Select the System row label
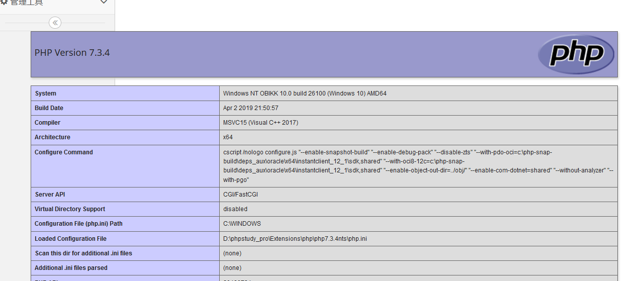This screenshot has width=644, height=281. tap(45, 93)
